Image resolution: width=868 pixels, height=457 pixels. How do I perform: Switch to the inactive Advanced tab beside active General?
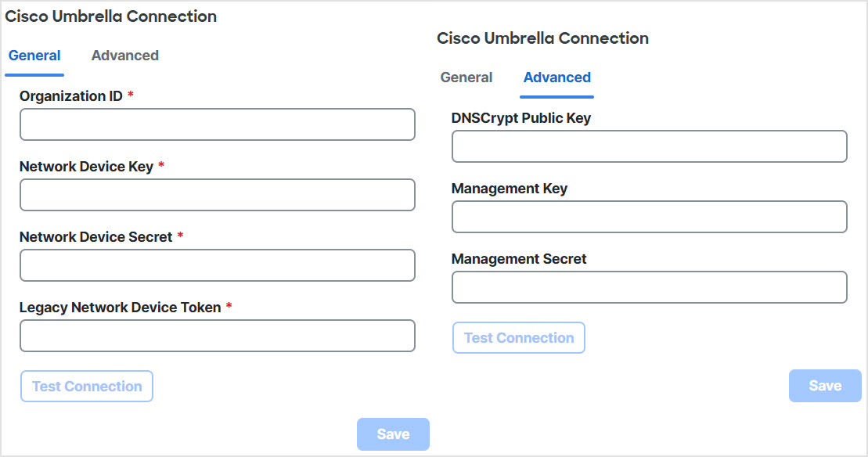point(125,56)
